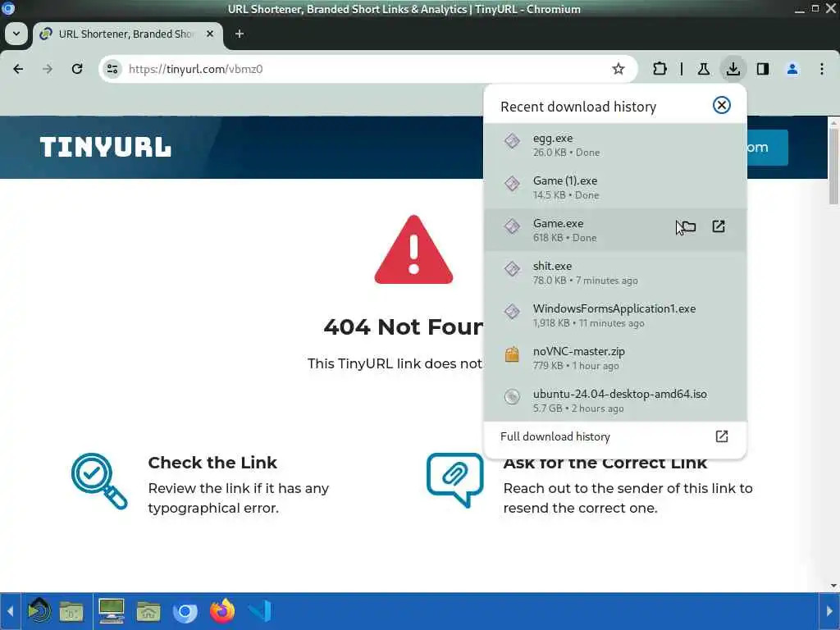This screenshot has width=840, height=630.
Task: Click the forward navigation arrow
Action: point(48,69)
